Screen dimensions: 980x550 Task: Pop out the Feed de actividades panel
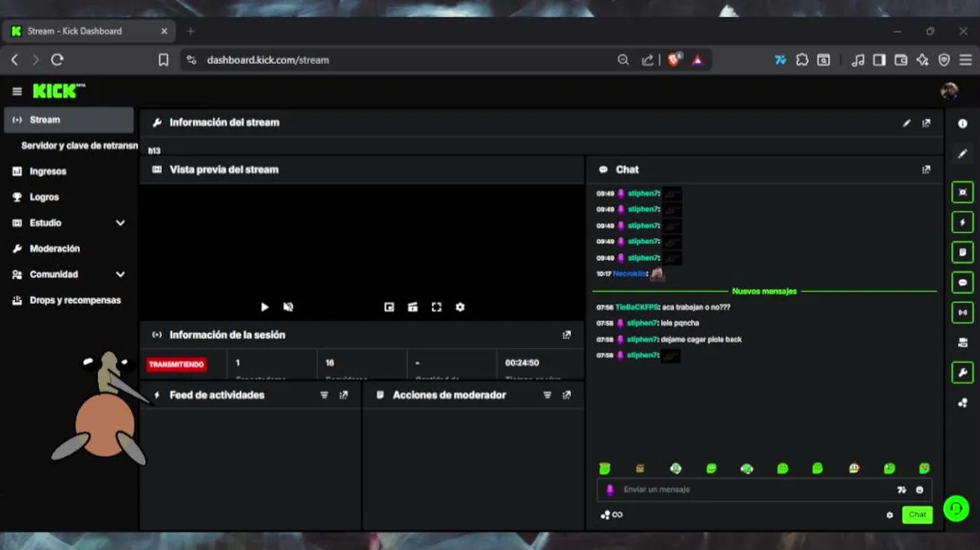[343, 395]
